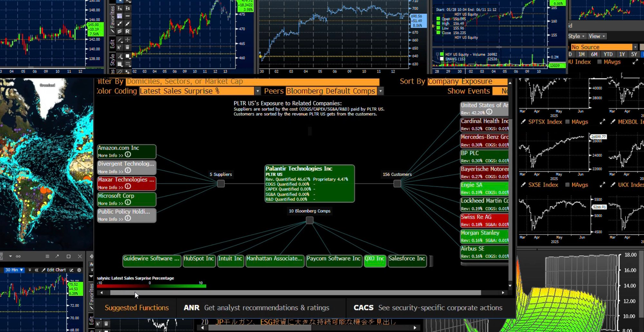644x332 pixels.
Task: Open the Style dropdown menu
Action: (577, 37)
